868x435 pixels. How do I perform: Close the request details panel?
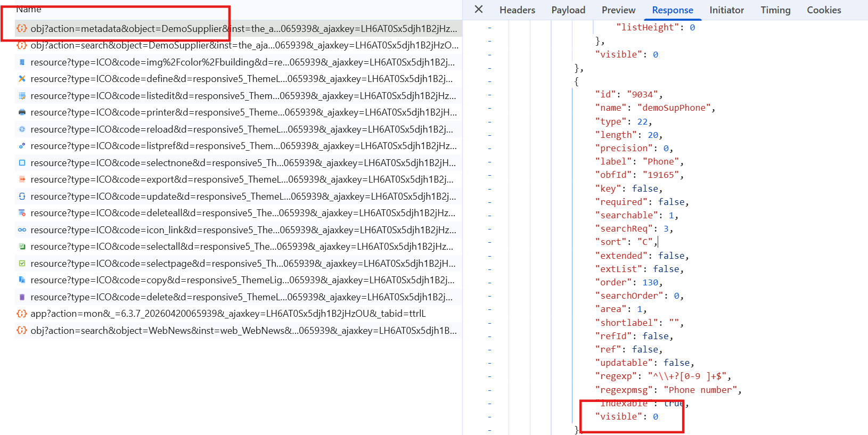pos(479,10)
